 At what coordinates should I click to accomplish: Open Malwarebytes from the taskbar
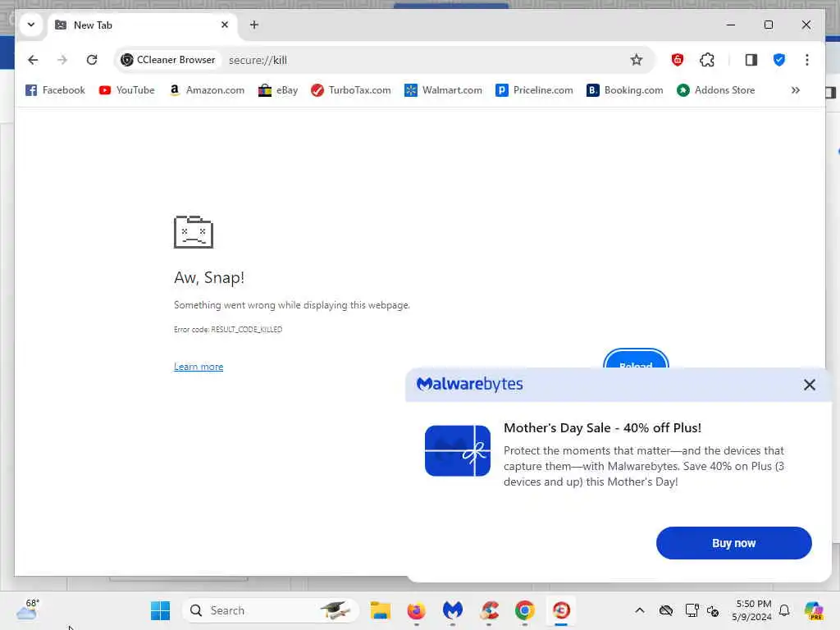pos(453,610)
